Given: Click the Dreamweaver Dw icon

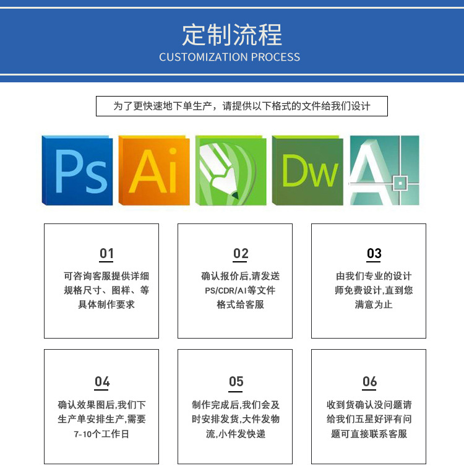Looking at the screenshot, I should coord(307,171).
